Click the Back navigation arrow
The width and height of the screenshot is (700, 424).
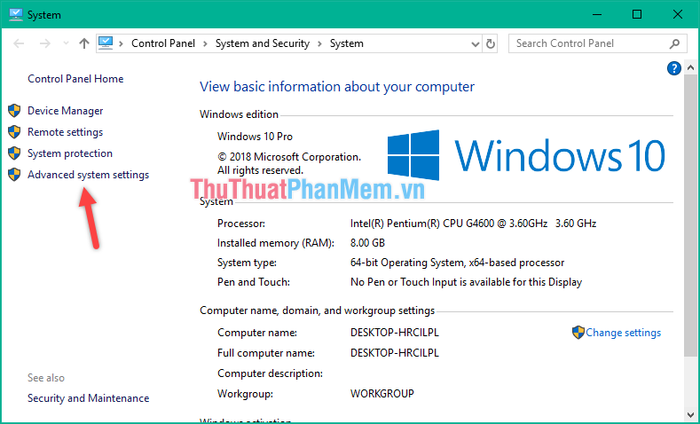point(18,44)
